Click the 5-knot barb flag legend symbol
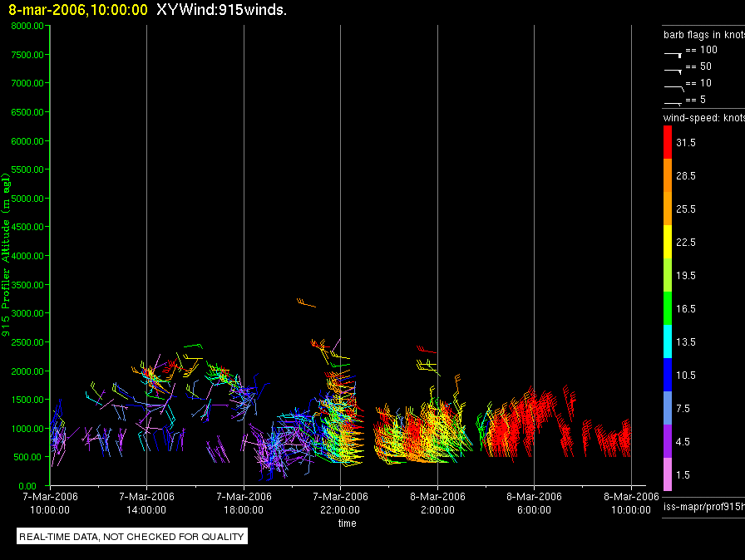The width and height of the screenshot is (745, 560). [673, 103]
